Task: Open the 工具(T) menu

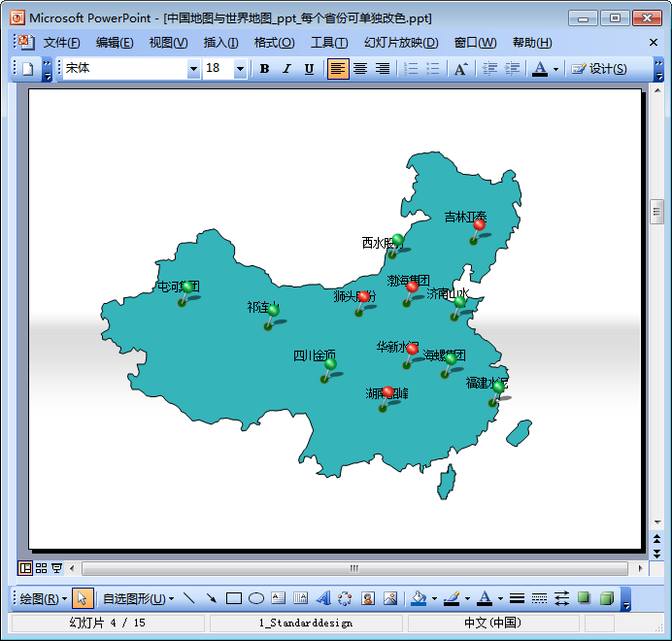Action: pyautogui.click(x=329, y=43)
